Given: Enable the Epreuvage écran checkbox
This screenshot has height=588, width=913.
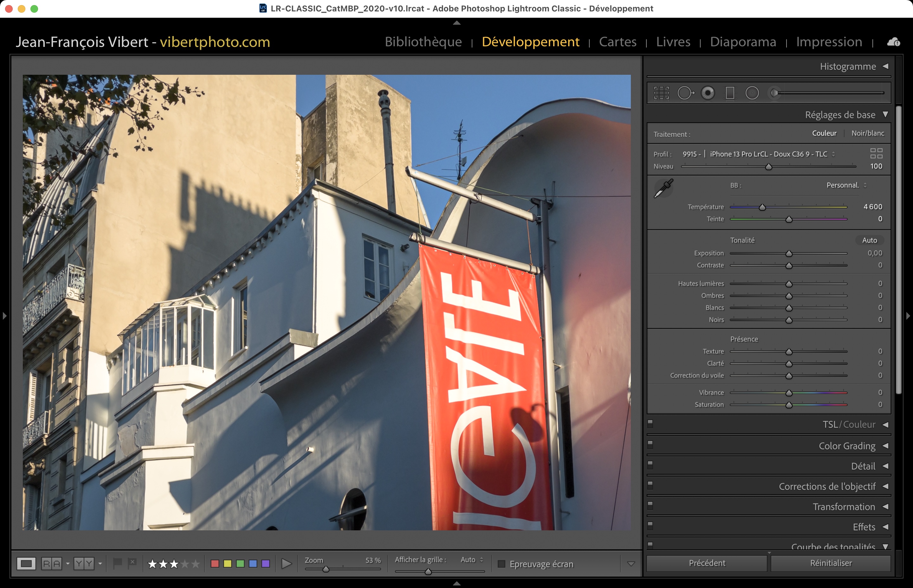Looking at the screenshot, I should tap(502, 564).
